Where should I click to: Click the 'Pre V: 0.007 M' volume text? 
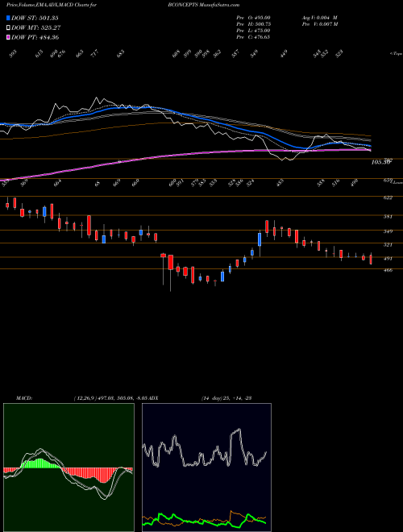point(319,24)
